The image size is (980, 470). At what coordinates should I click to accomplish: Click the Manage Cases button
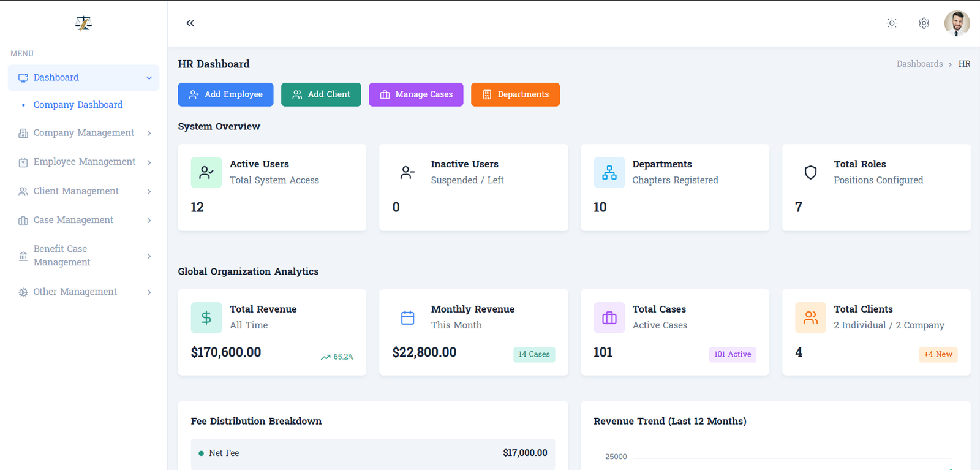(x=416, y=94)
